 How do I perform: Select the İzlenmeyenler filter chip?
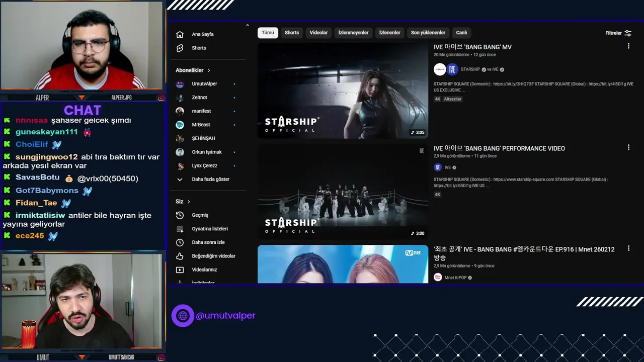353,33
